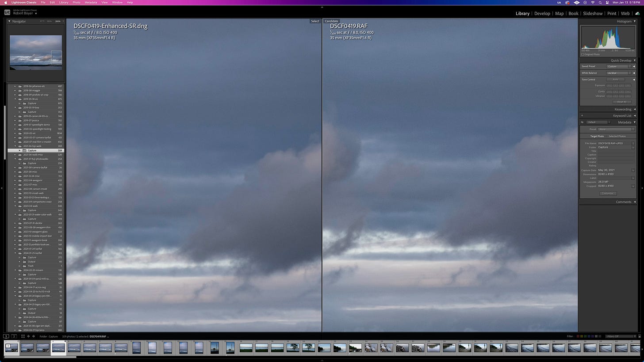This screenshot has width=644, height=362.
Task: Click the Auto tone control button
Action: pyautogui.click(x=615, y=79)
